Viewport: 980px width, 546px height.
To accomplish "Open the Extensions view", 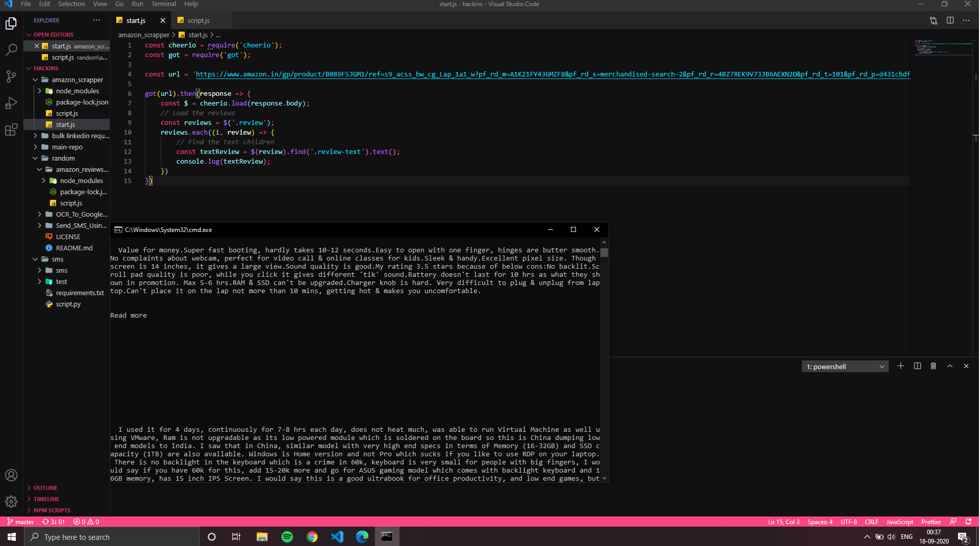I will [x=11, y=129].
